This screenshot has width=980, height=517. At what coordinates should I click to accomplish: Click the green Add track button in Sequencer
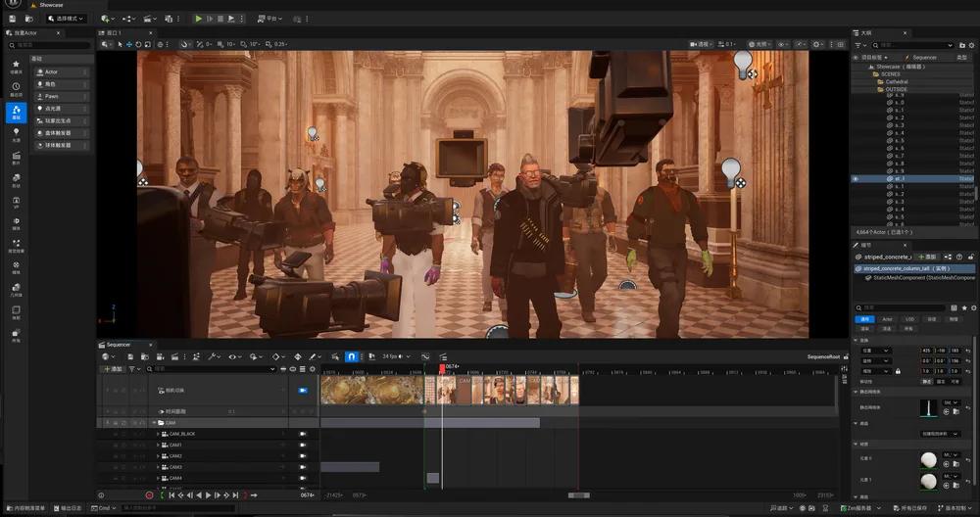[114, 369]
